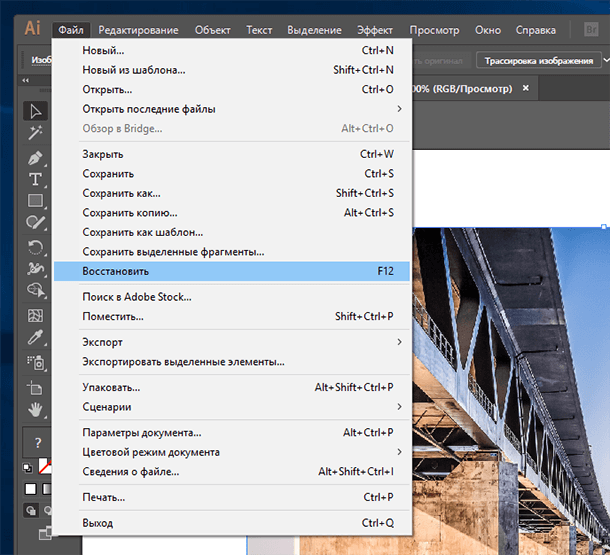Open the Выделение menu
This screenshot has height=555, width=610.
pyautogui.click(x=314, y=30)
